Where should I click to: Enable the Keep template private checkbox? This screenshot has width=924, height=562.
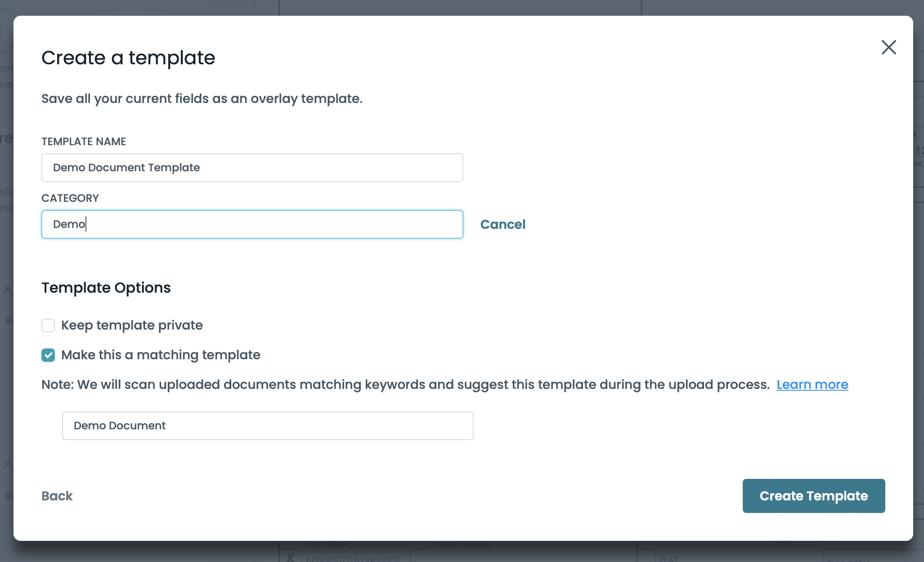pyautogui.click(x=48, y=326)
